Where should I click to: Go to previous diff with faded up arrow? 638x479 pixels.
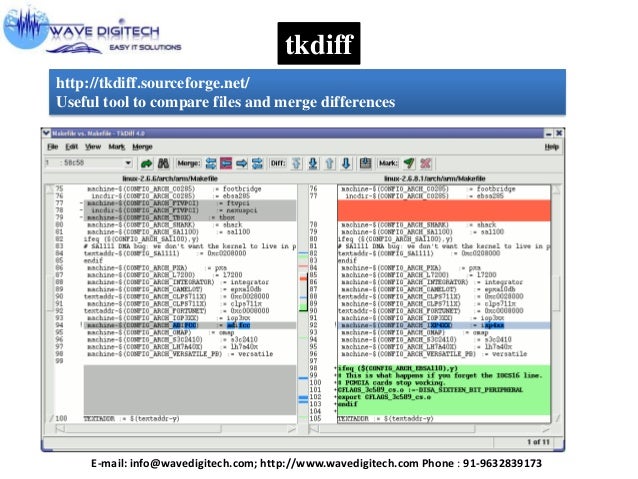pos(330,164)
